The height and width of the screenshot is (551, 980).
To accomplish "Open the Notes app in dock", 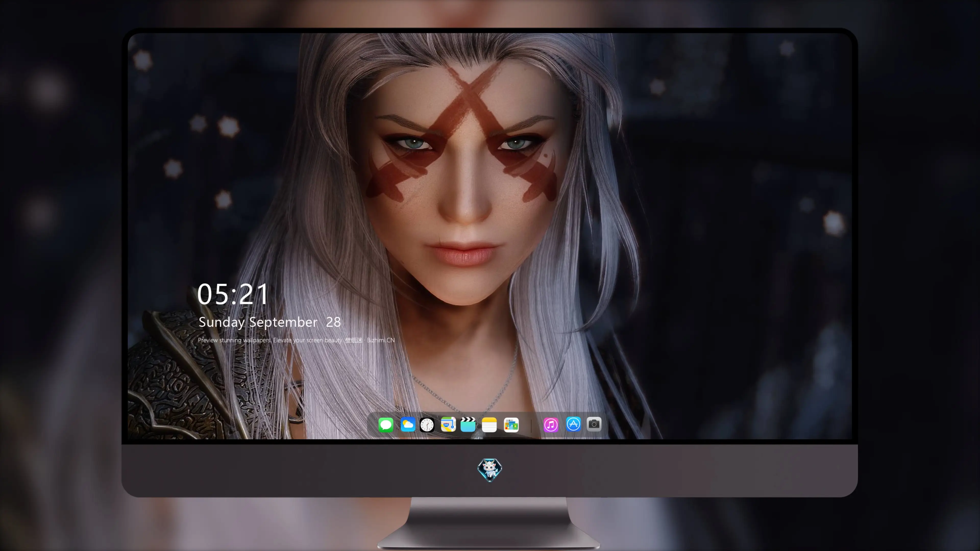I will pos(489,424).
